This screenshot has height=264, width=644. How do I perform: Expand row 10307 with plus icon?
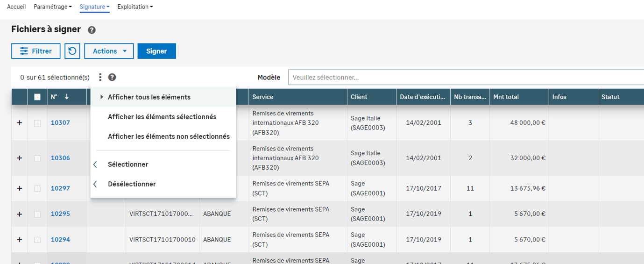(x=20, y=123)
